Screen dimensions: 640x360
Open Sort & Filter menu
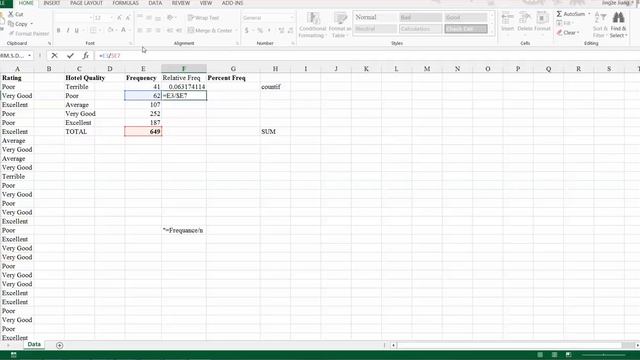[x=600, y=25]
